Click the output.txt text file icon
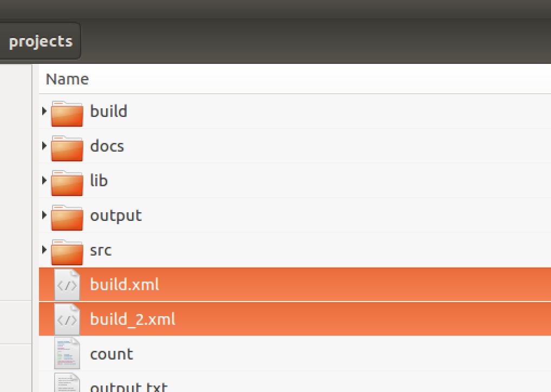This screenshot has height=392, width=551. [x=67, y=382]
